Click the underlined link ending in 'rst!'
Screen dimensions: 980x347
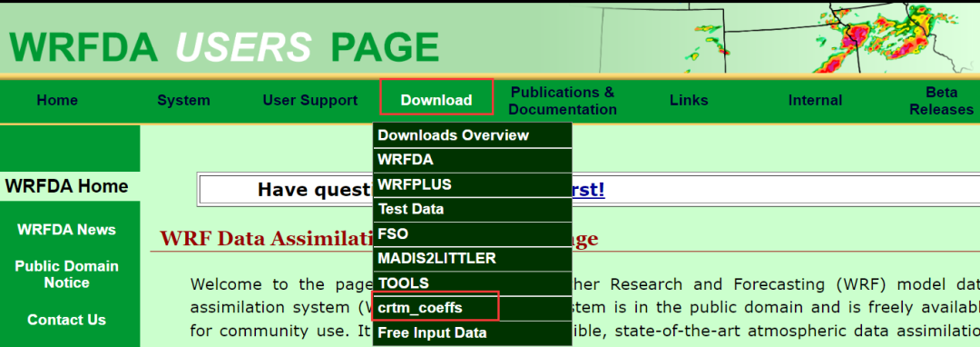coord(588,190)
